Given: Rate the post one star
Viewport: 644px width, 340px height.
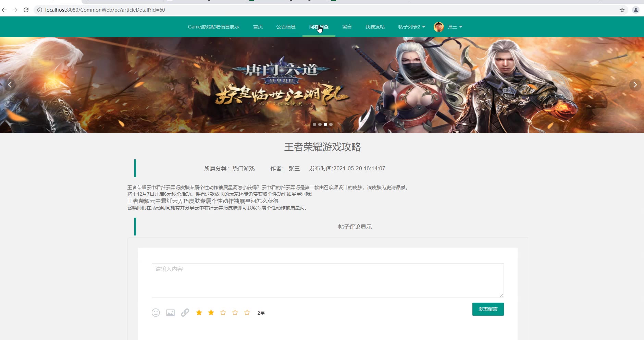Looking at the screenshot, I should pyautogui.click(x=199, y=313).
